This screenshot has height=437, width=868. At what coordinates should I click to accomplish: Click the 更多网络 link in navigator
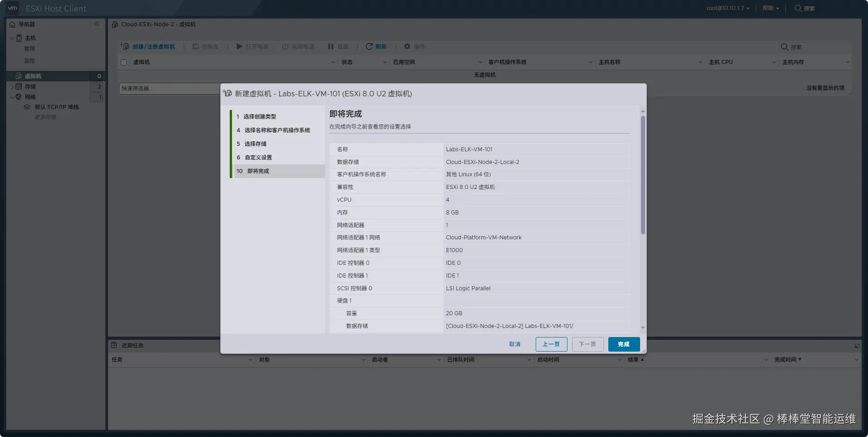[x=46, y=117]
